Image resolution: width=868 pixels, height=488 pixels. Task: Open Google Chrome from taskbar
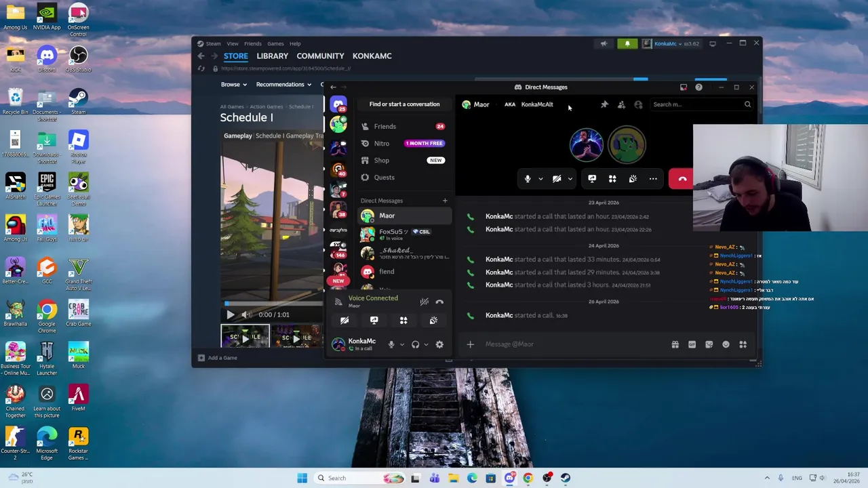pyautogui.click(x=528, y=479)
